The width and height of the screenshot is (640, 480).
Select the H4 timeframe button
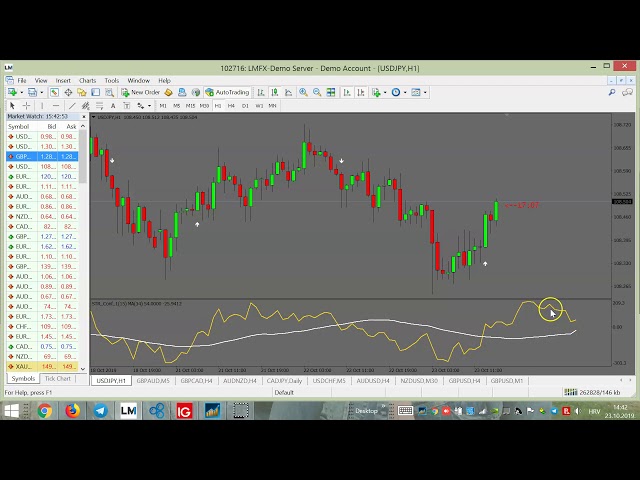pyautogui.click(x=231, y=105)
